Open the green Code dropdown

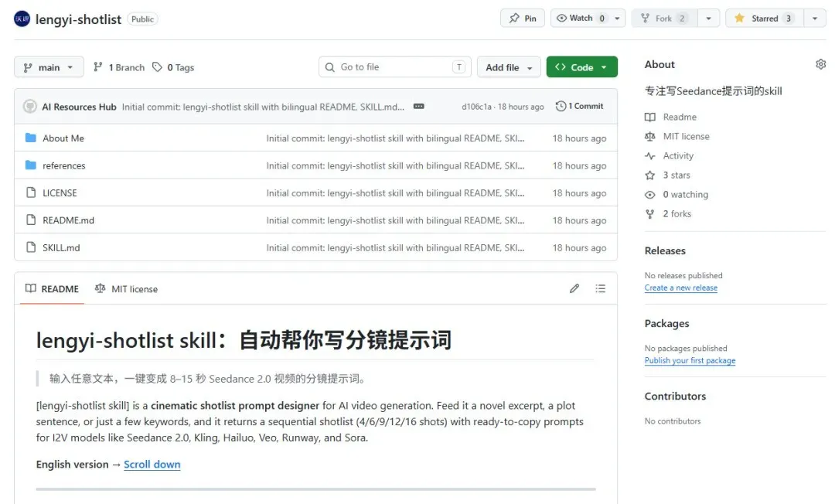pos(581,67)
